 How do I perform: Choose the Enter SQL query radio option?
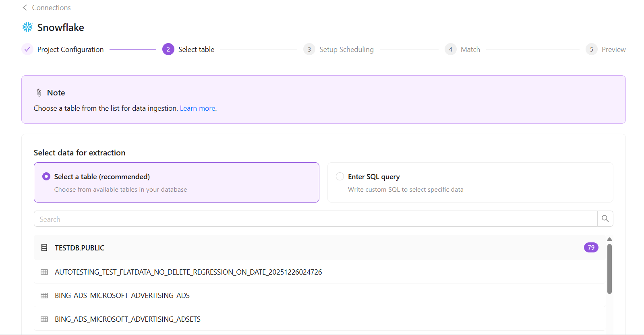click(x=340, y=176)
